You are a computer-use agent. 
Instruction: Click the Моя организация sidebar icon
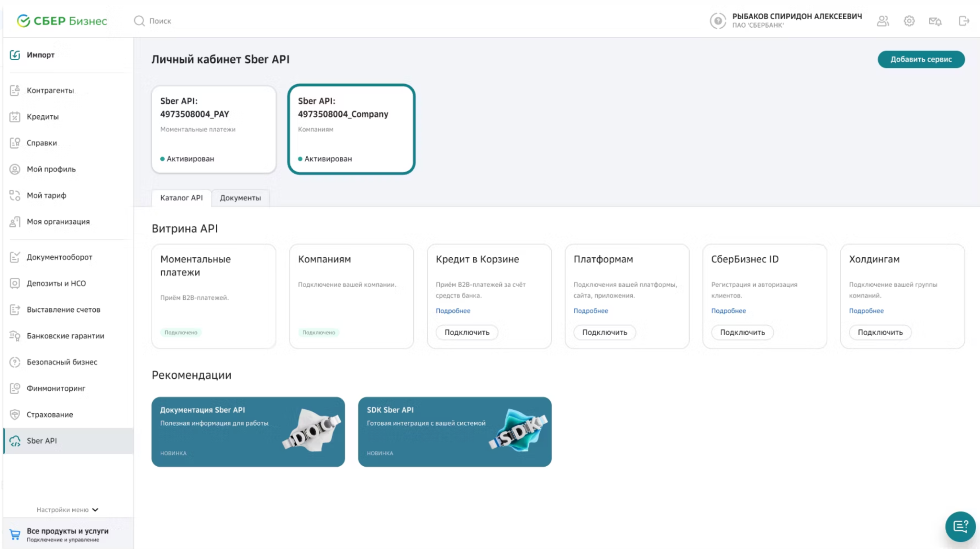click(x=15, y=222)
